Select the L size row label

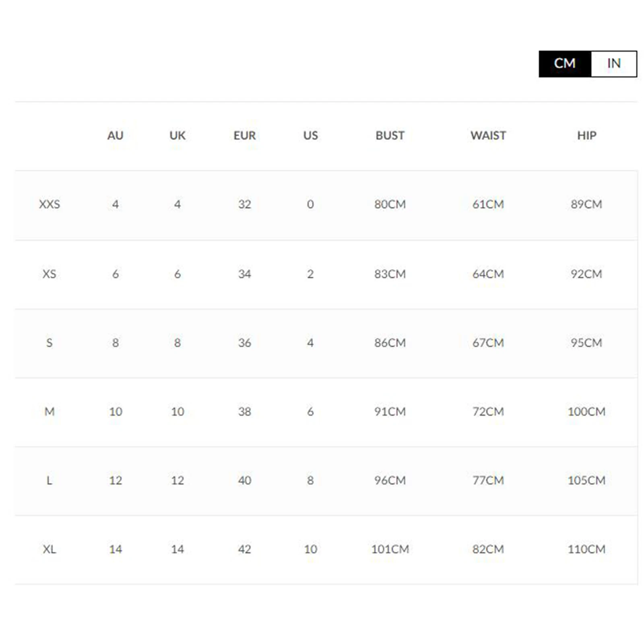pyautogui.click(x=49, y=480)
